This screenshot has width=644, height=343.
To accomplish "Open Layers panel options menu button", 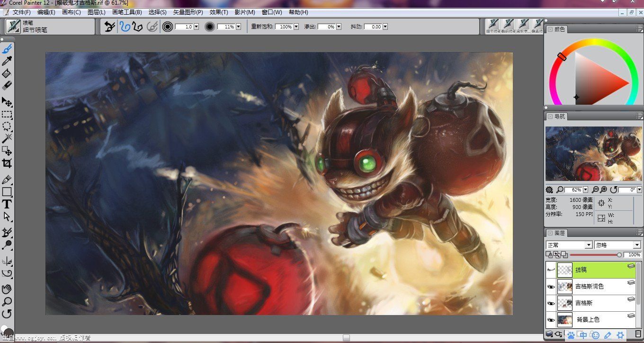I will pos(639,233).
